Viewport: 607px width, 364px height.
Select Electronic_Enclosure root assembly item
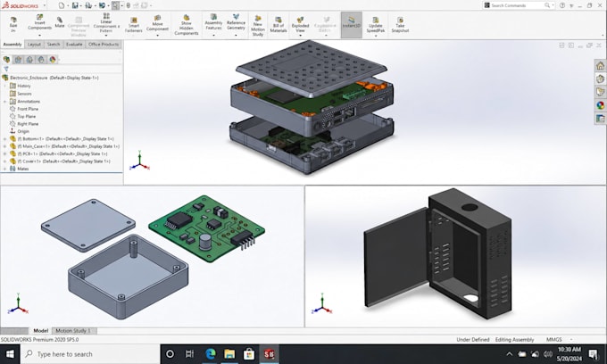pyautogui.click(x=51, y=78)
